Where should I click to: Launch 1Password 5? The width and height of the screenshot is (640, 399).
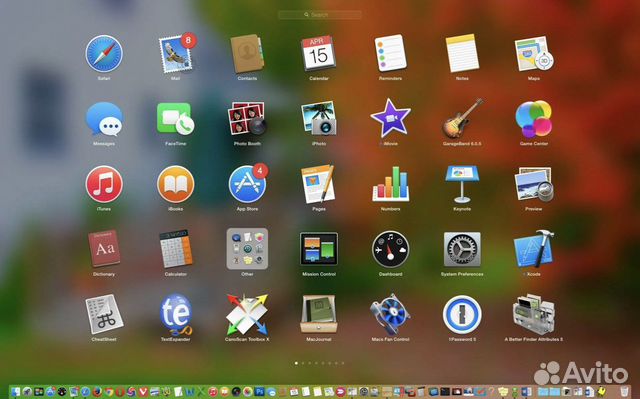[x=462, y=315]
